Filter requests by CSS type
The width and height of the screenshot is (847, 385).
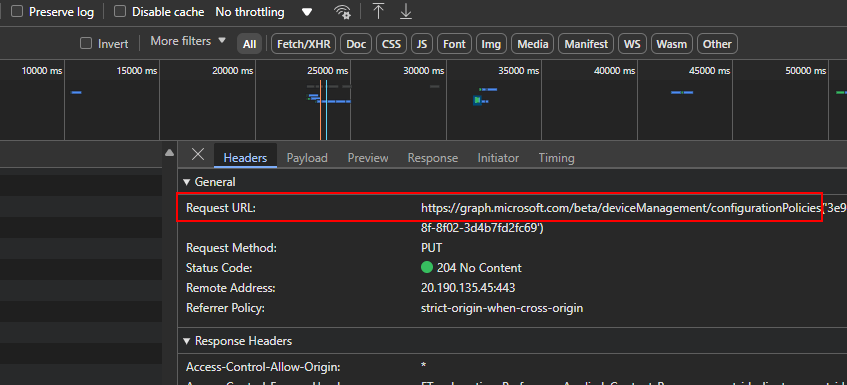point(392,44)
